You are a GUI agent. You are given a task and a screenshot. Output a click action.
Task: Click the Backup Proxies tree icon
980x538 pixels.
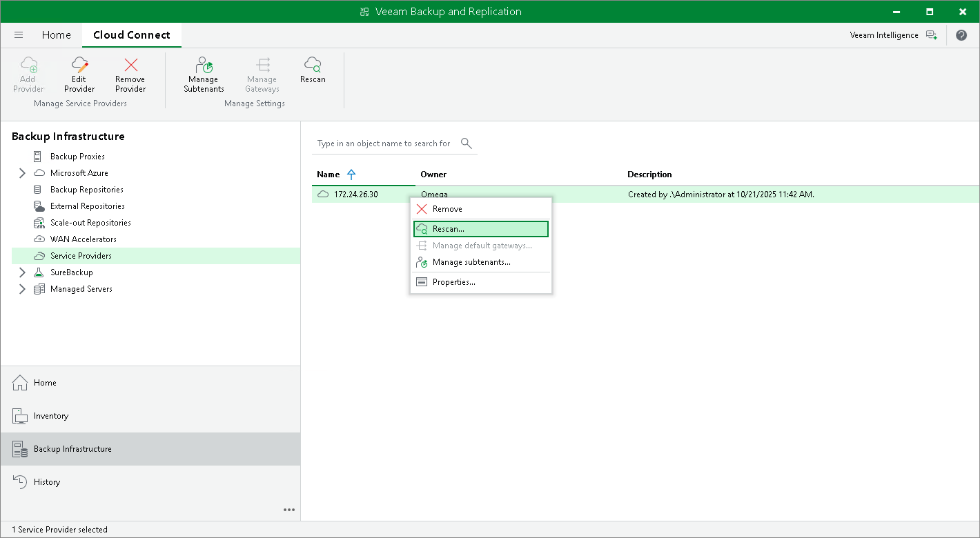click(39, 157)
